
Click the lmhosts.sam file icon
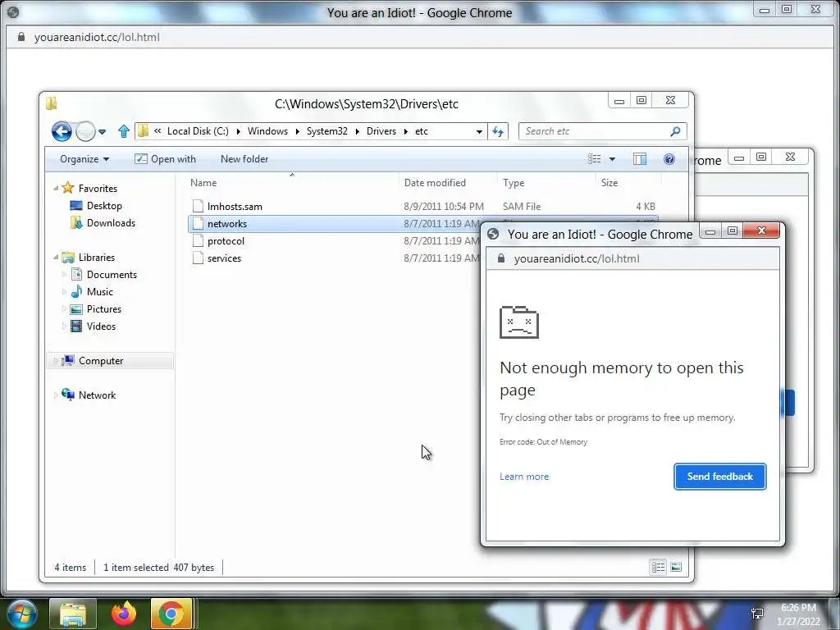[199, 206]
